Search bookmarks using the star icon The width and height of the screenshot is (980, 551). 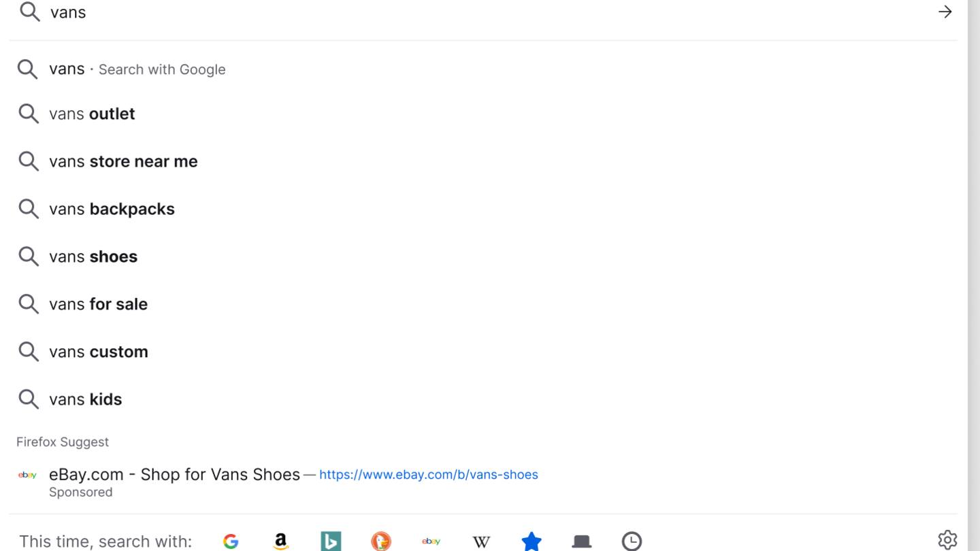tap(532, 541)
